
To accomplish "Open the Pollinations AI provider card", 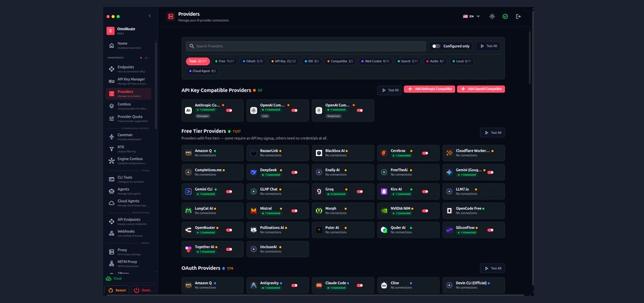I will tap(278, 230).
